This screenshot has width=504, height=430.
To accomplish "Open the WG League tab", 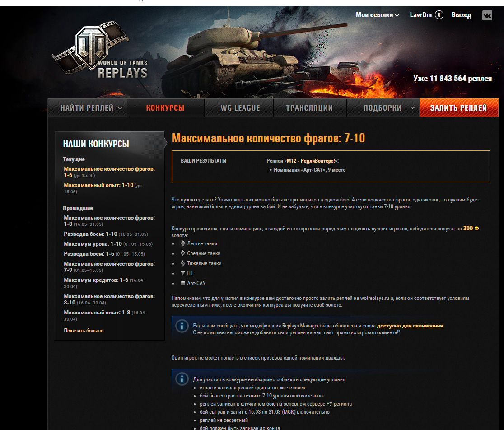I will 240,108.
